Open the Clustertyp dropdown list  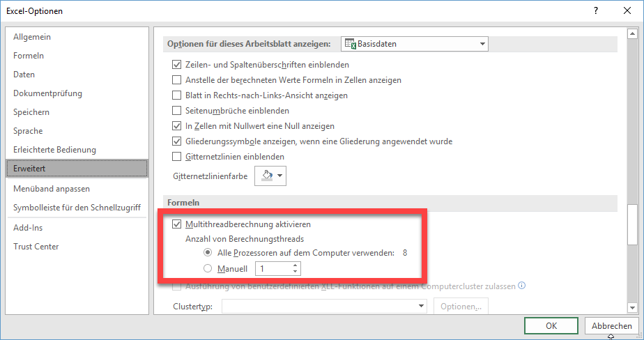[x=421, y=306]
